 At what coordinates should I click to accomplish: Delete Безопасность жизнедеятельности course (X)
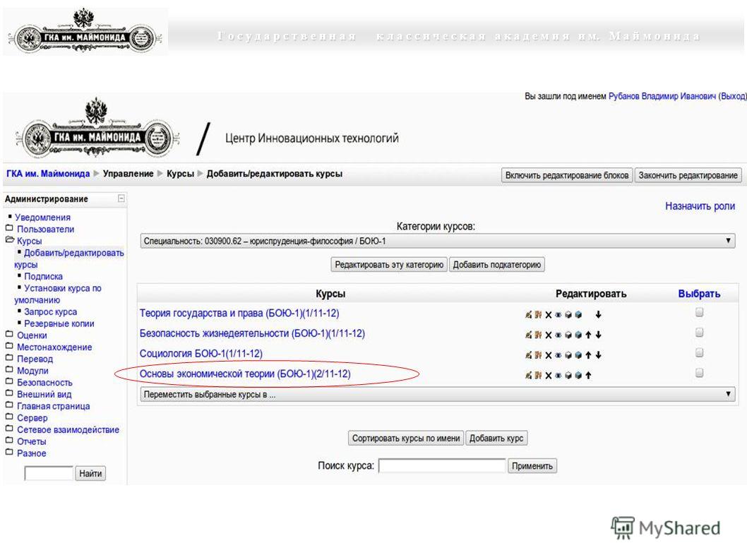coord(549,335)
